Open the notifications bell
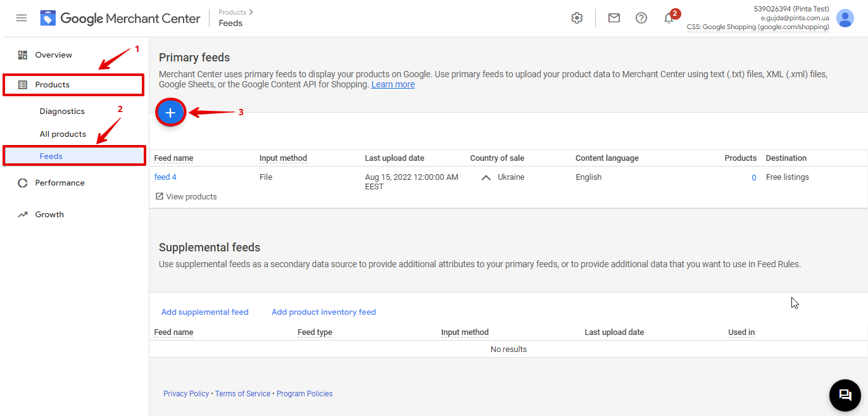868x416 pixels. pyautogui.click(x=669, y=18)
